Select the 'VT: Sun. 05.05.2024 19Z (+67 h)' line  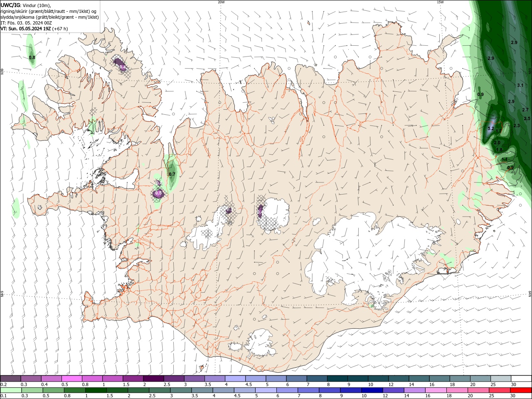coord(34,29)
